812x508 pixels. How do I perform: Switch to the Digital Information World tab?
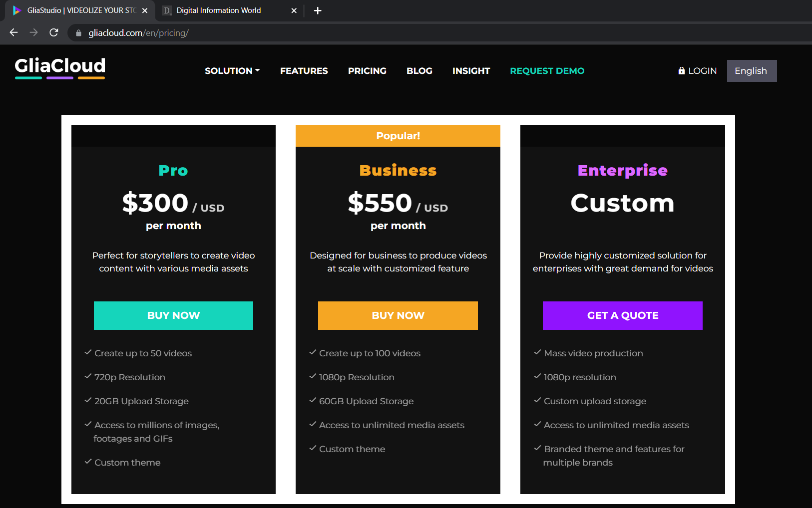click(229, 10)
